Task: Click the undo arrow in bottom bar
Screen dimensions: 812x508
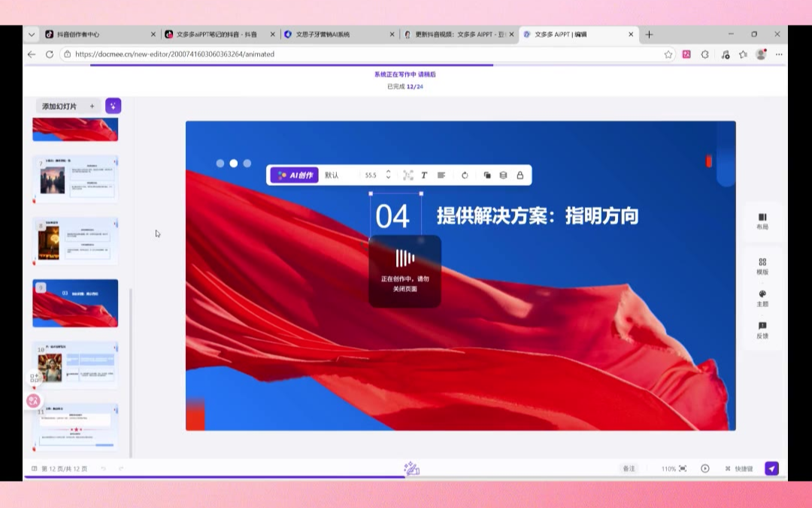Action: [x=104, y=469]
